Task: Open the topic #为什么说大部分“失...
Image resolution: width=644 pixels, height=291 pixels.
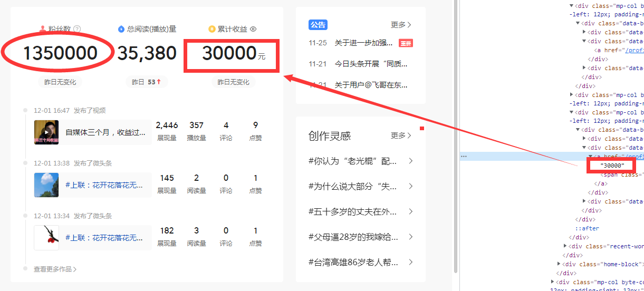Action: tap(353, 187)
